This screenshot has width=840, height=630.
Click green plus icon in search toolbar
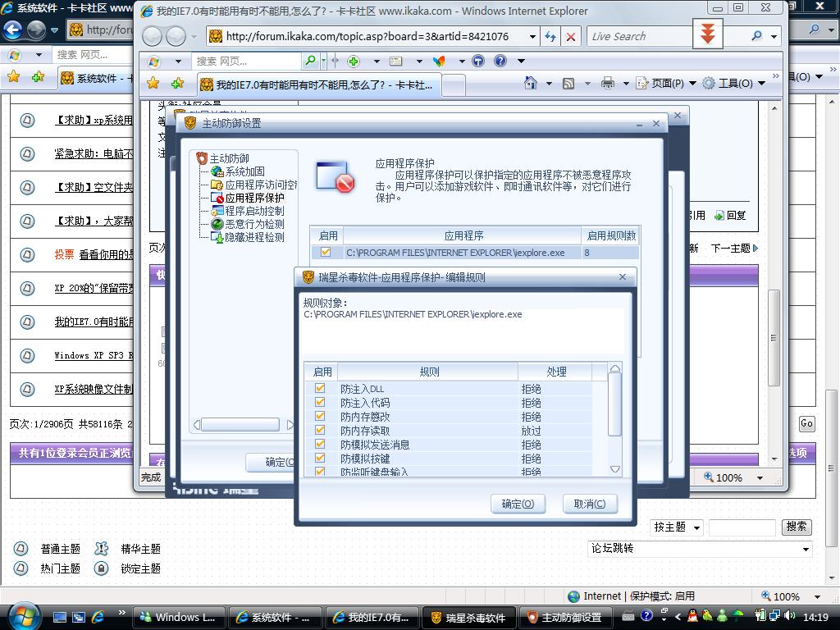click(x=353, y=61)
